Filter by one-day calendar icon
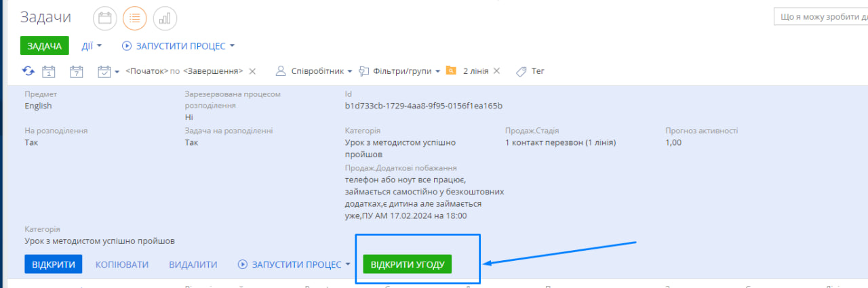The image size is (868, 288). coord(48,70)
